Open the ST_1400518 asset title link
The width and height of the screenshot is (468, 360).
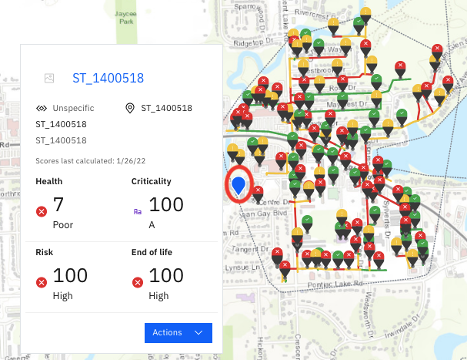coord(108,78)
